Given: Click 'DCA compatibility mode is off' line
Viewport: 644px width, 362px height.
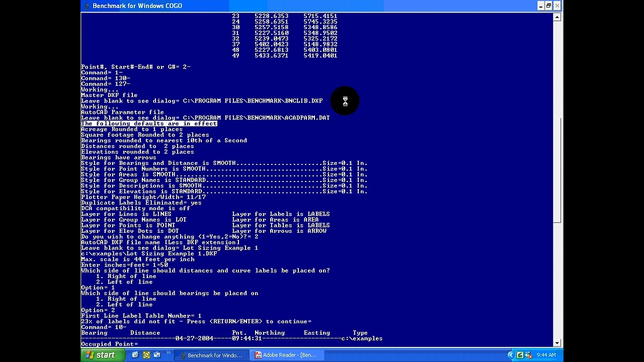Looking at the screenshot, I should pyautogui.click(x=136, y=209).
